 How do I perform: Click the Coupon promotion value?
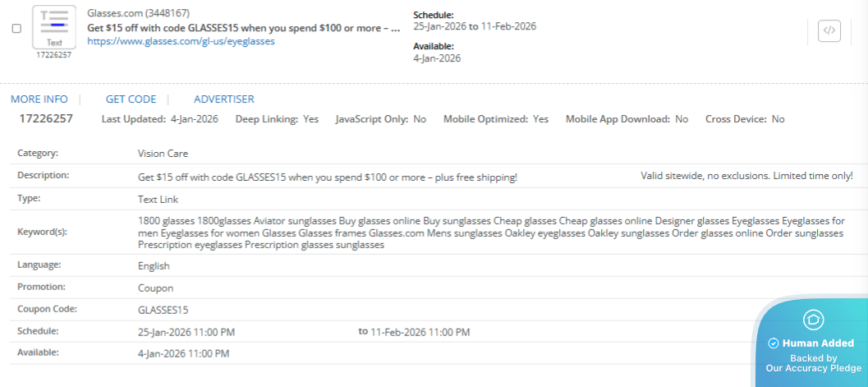coord(155,288)
